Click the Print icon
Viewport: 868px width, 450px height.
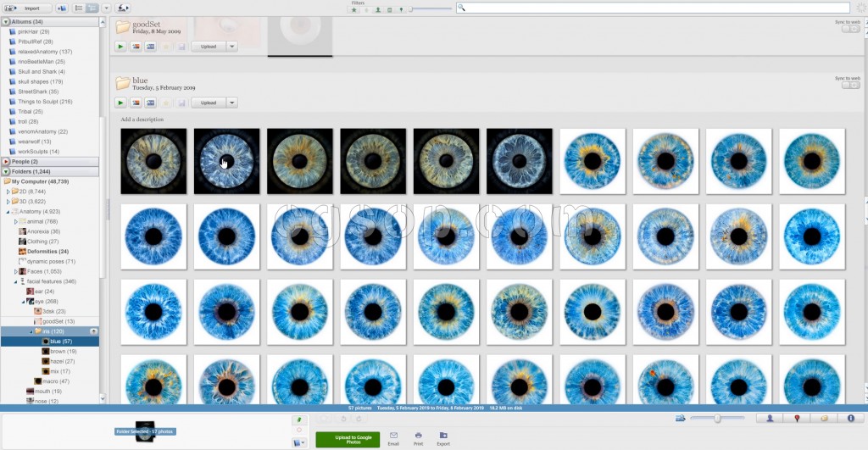tap(419, 439)
